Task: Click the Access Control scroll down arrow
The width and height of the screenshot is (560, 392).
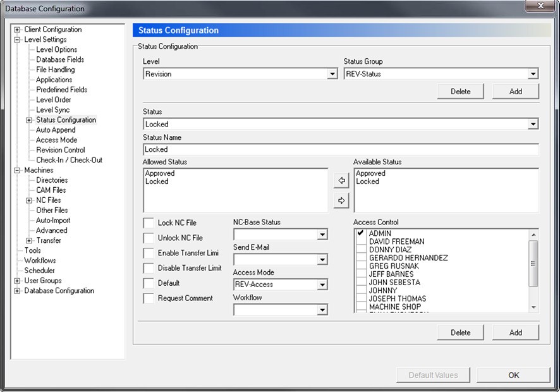Action: (533, 307)
